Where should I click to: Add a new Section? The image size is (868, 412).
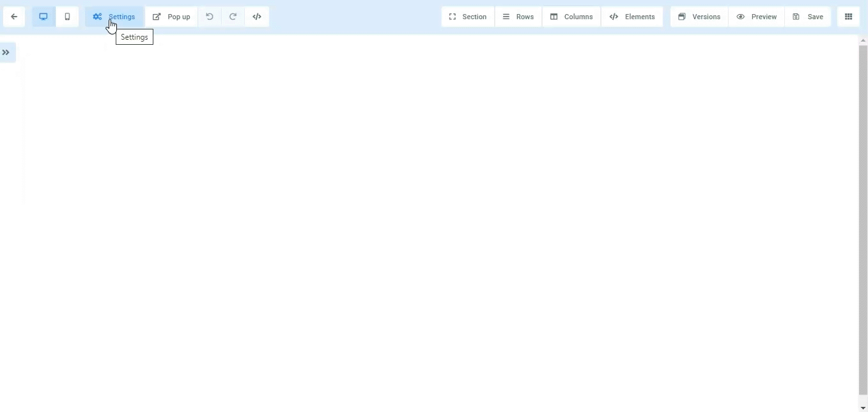(x=468, y=17)
